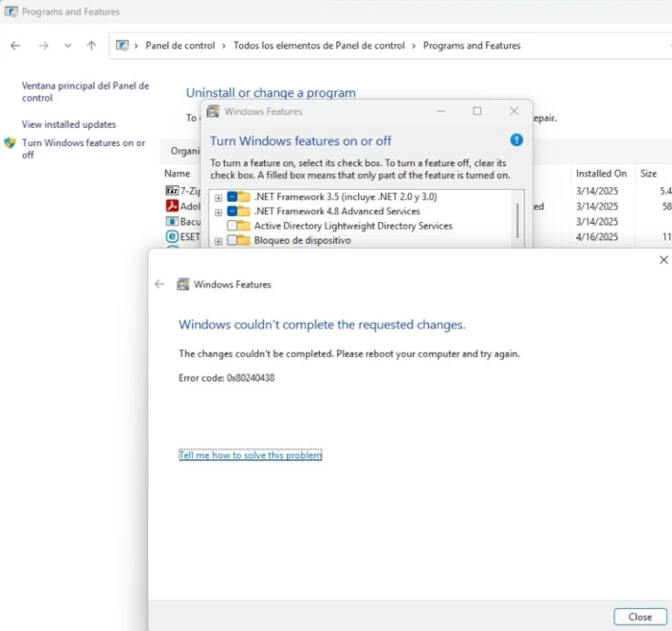Check Active Directory Lightweight Directory Services box
672x631 pixels.
click(232, 226)
